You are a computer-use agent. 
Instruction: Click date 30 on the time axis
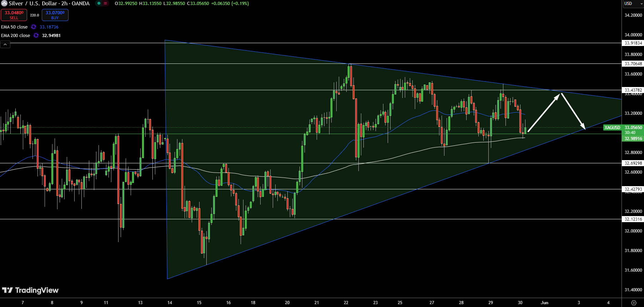pos(520,303)
